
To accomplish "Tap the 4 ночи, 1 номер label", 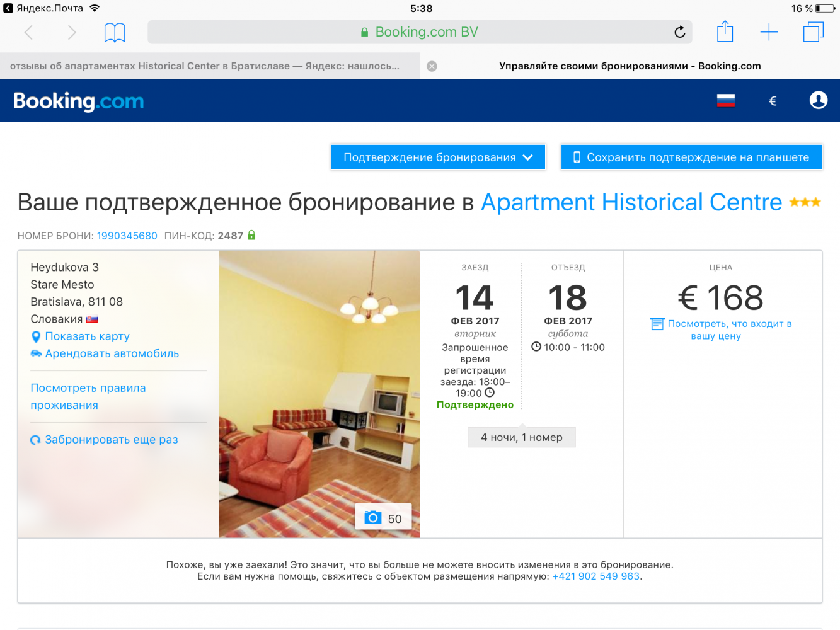I will [522, 437].
